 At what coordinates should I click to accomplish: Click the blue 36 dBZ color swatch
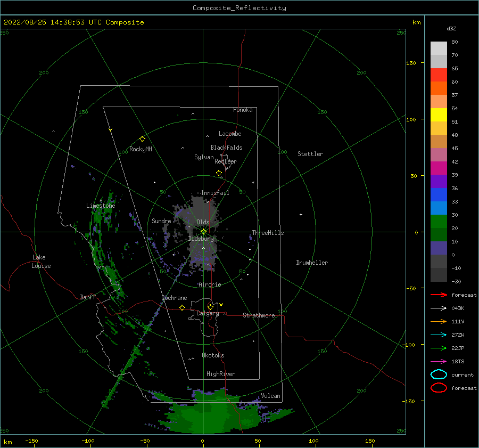(x=439, y=194)
